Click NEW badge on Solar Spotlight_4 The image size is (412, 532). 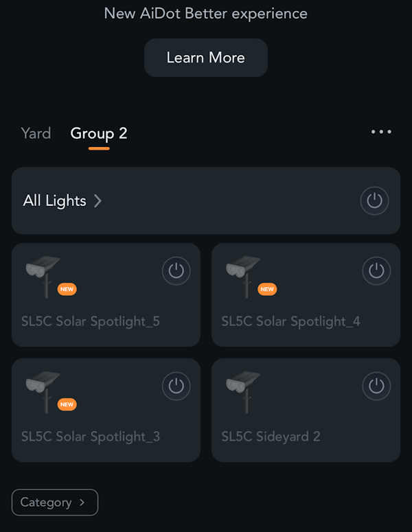click(267, 290)
